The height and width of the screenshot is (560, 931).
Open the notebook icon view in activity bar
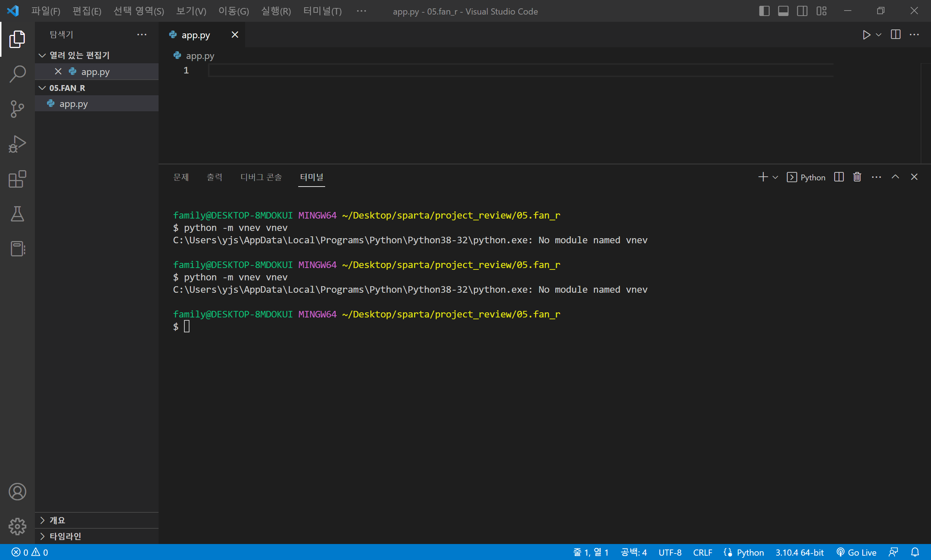[x=17, y=249]
